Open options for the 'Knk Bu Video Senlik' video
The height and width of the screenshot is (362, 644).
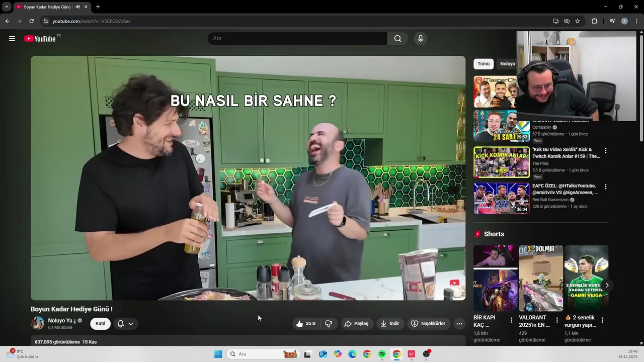click(x=606, y=150)
